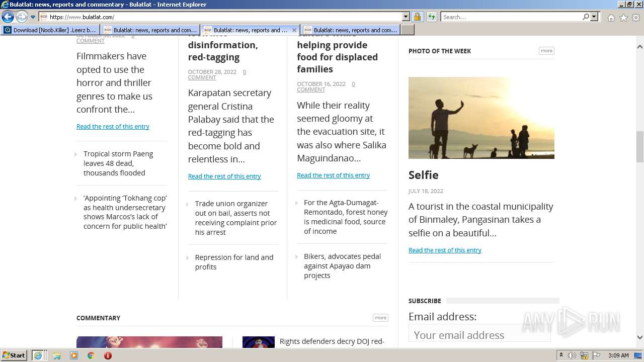Click the network tray icon

(x=584, y=355)
